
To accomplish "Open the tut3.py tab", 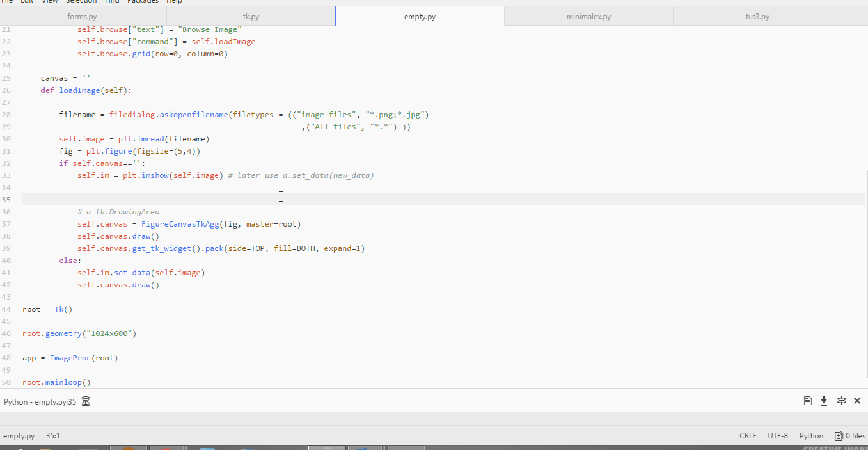I will [x=757, y=17].
